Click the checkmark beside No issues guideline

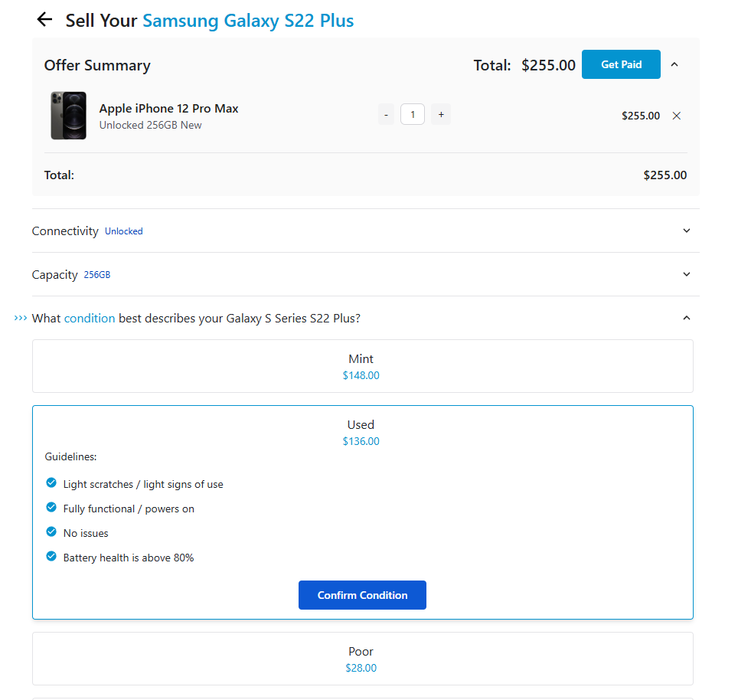point(51,532)
